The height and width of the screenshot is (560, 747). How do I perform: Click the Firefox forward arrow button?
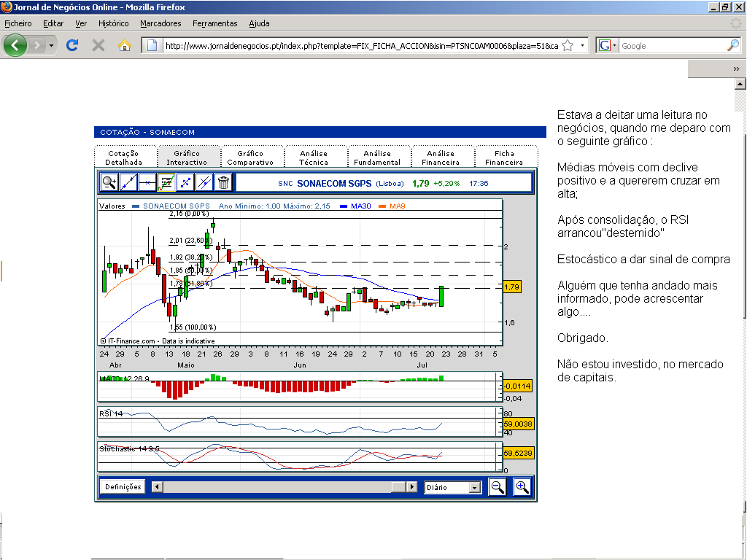point(36,45)
